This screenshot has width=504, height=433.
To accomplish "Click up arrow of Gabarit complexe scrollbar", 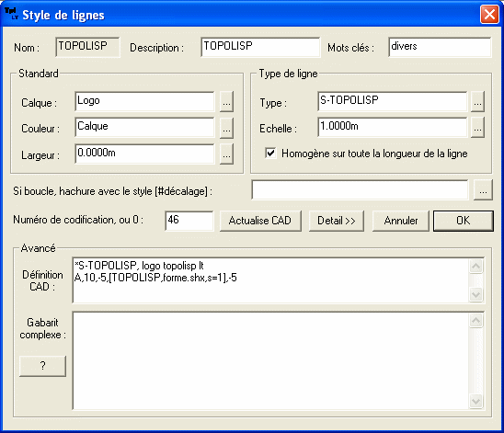I will tap(475, 320).
